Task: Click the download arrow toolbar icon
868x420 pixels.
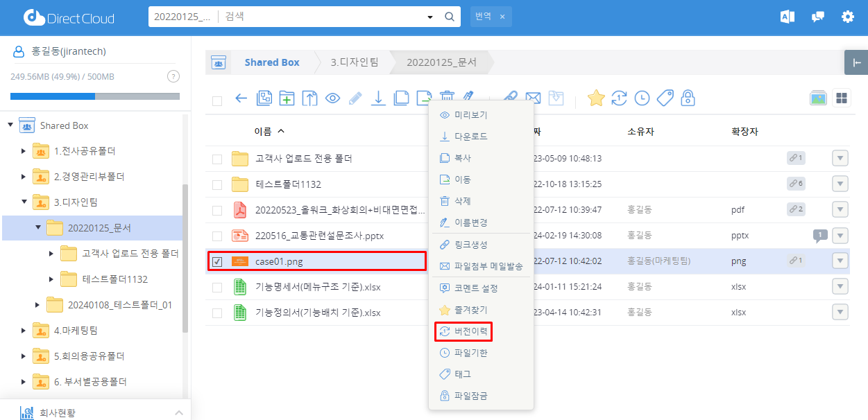Action: pos(378,98)
